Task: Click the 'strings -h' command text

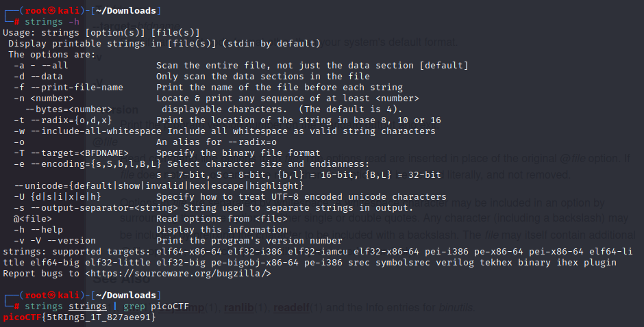Action: pyautogui.click(x=52, y=22)
